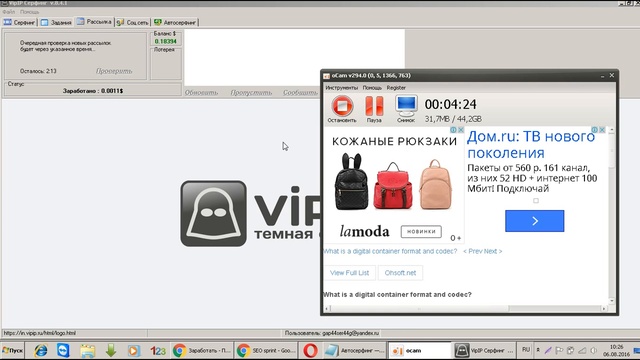This screenshot has width=640, height=360.
Task: Take a screenshot with the Снимок icon
Action: 406,109
